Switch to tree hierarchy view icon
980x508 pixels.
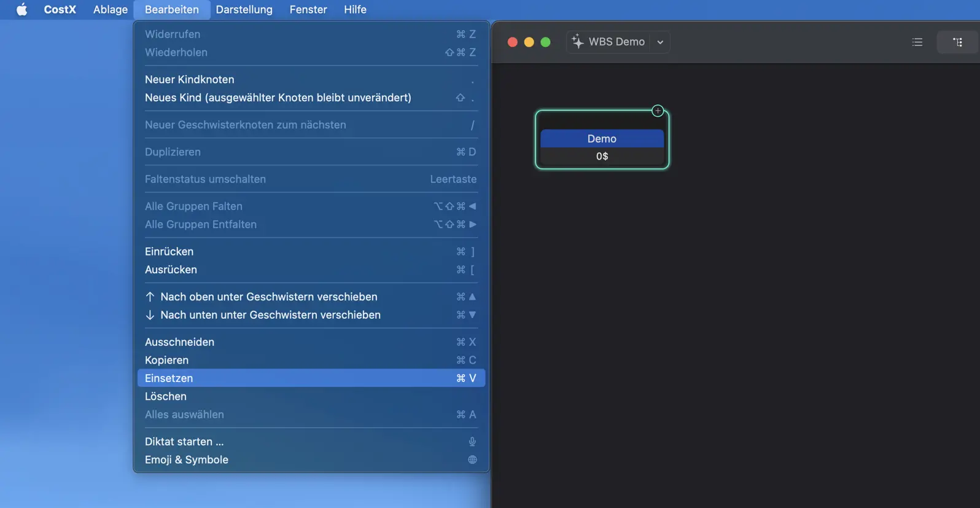(957, 42)
